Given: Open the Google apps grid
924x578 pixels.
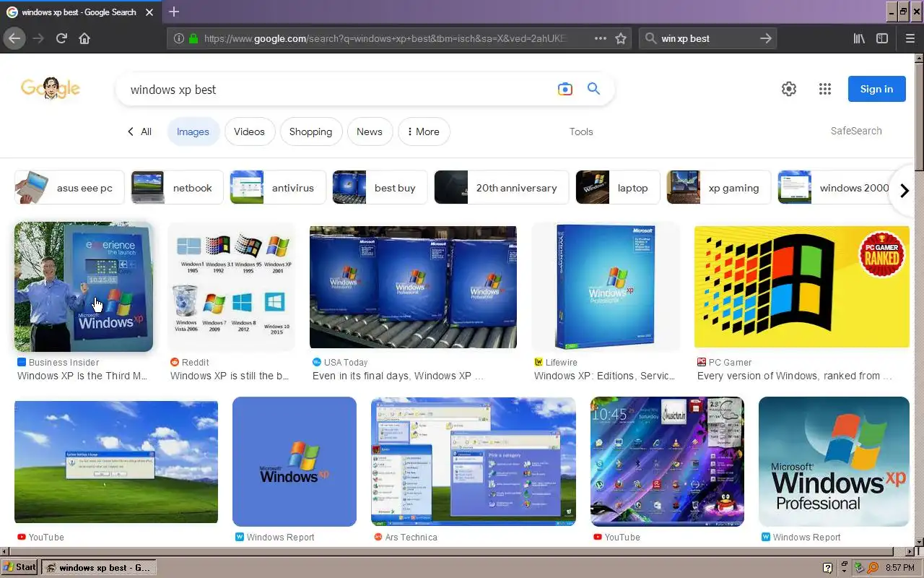Looking at the screenshot, I should click(x=825, y=89).
